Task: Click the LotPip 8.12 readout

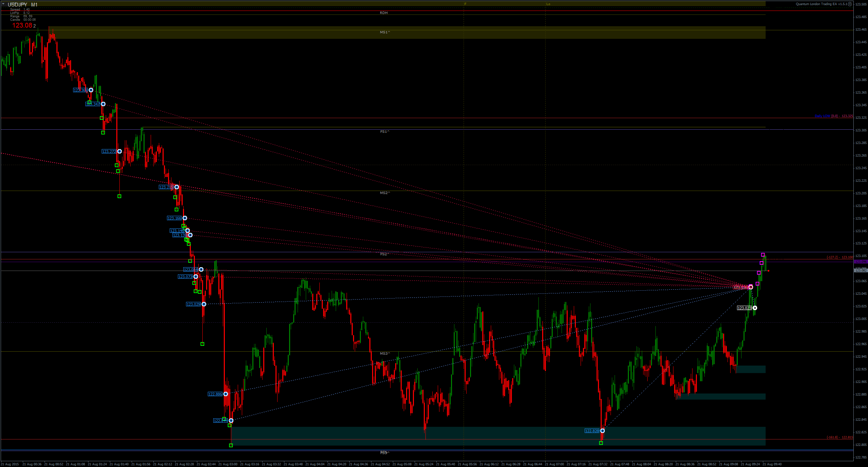Action: [20, 13]
